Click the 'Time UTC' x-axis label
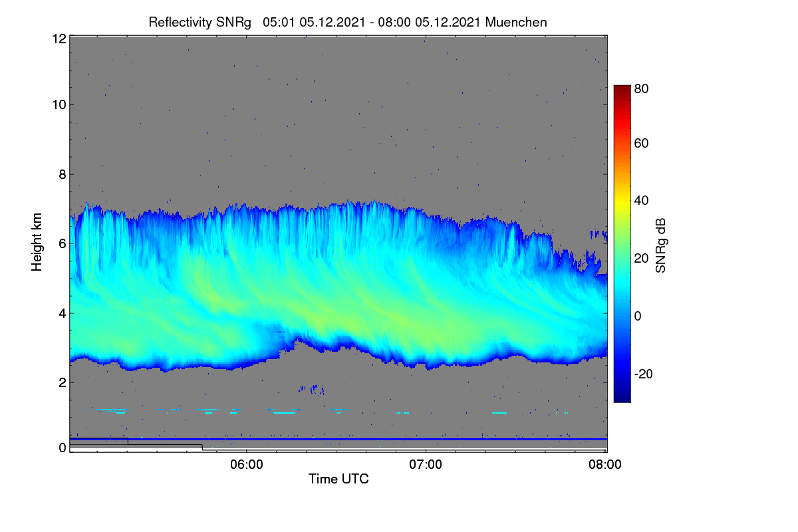Screen dimensions: 798x532 338,479
